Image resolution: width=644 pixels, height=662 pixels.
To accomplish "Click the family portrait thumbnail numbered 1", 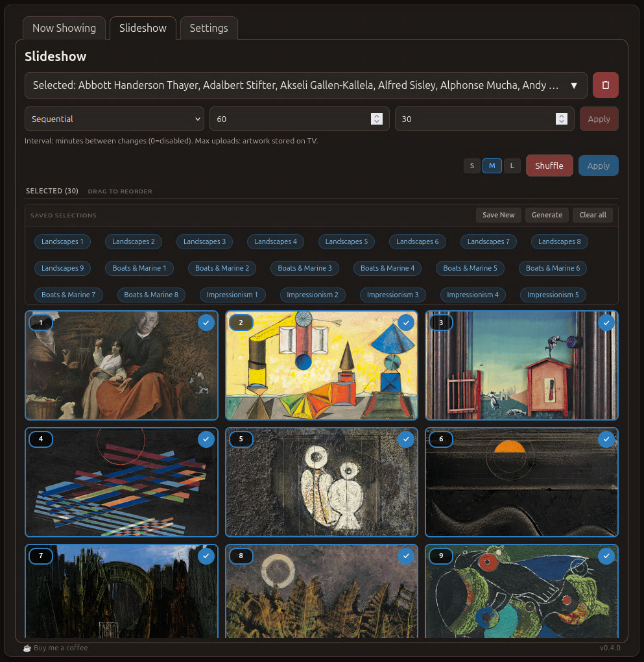I will click(121, 365).
